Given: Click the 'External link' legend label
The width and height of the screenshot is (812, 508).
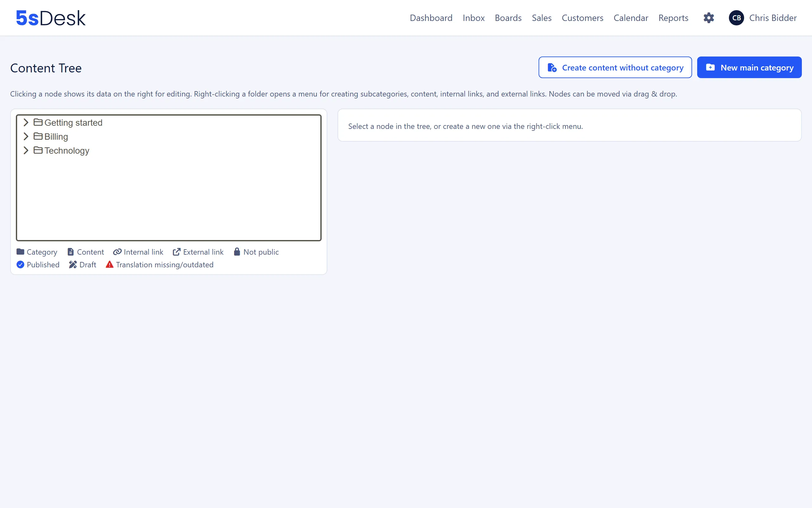Looking at the screenshot, I should [x=203, y=252].
